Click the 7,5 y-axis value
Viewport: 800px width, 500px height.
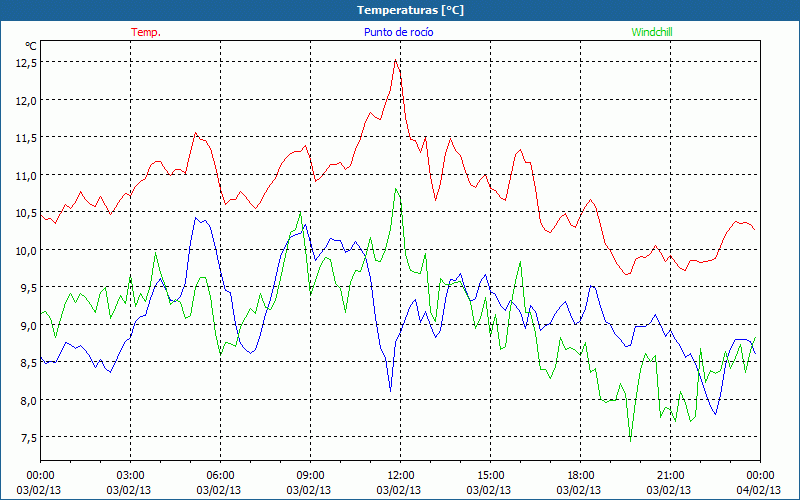pyautogui.click(x=28, y=438)
